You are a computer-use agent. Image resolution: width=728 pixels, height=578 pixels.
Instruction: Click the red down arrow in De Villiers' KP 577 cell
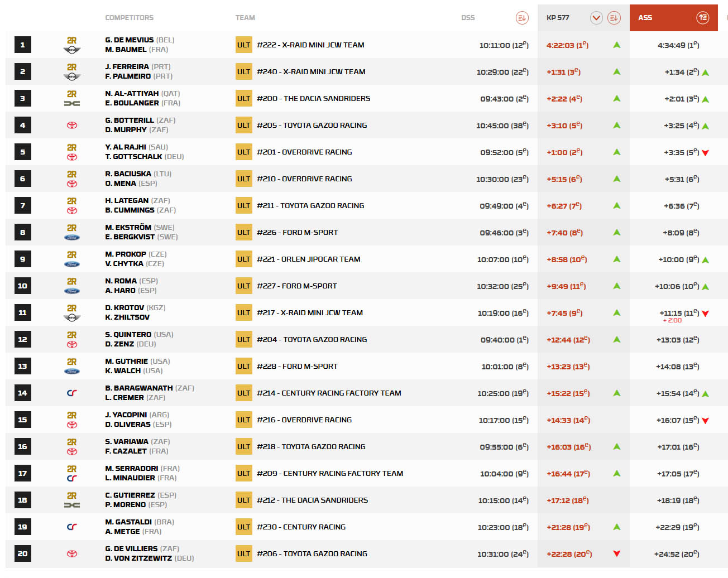click(616, 553)
